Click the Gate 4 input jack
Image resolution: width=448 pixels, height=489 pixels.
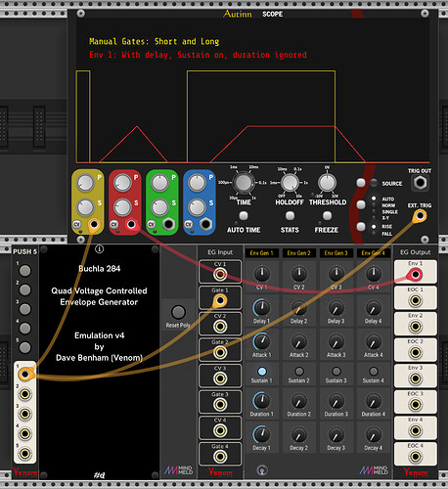point(220,457)
